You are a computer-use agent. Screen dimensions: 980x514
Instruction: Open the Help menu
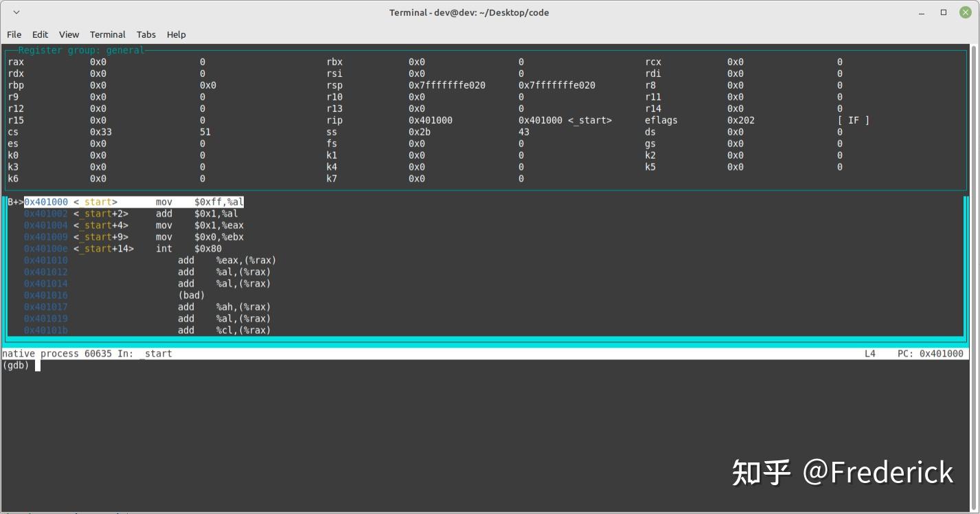(x=176, y=34)
